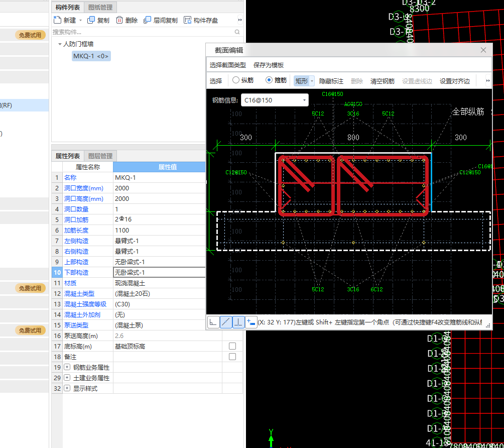Select the 箍筋 radio button

coord(269,80)
